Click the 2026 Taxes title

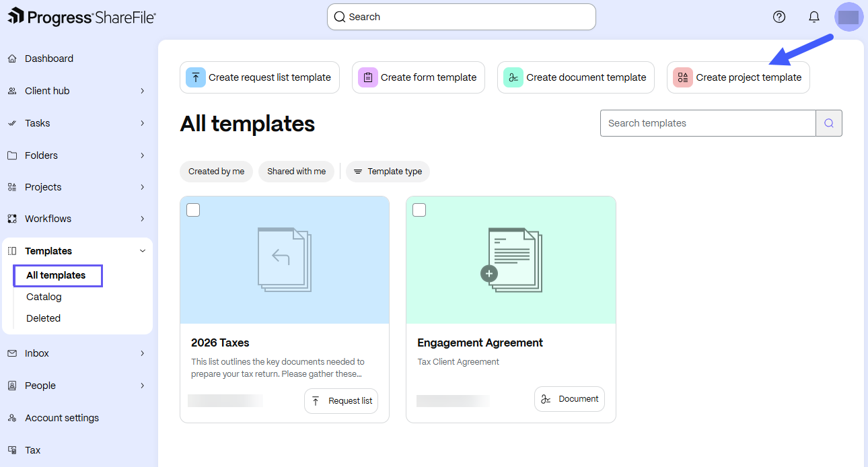click(220, 343)
